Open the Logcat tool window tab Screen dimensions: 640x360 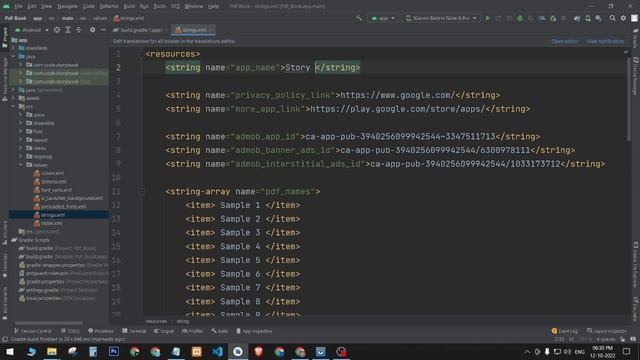click(164, 331)
